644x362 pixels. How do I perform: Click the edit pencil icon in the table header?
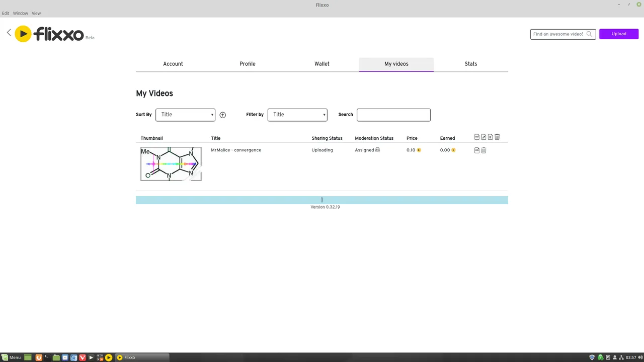(x=484, y=137)
